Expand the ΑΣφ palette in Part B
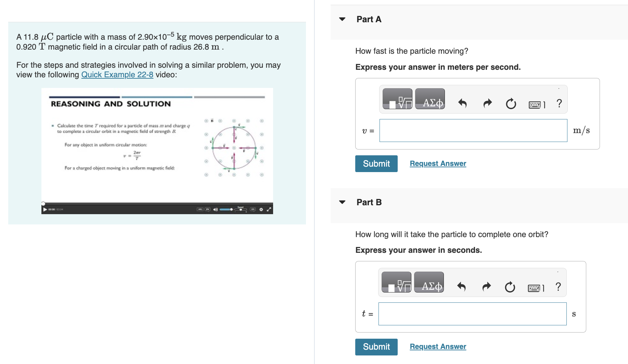Screen dimensions: 628x364 429,283
